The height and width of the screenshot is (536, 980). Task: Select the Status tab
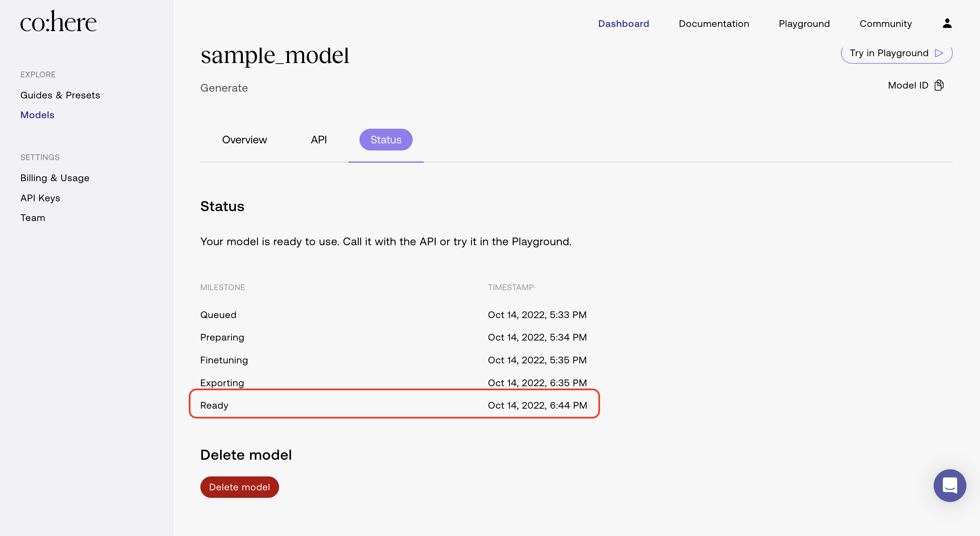[385, 140]
